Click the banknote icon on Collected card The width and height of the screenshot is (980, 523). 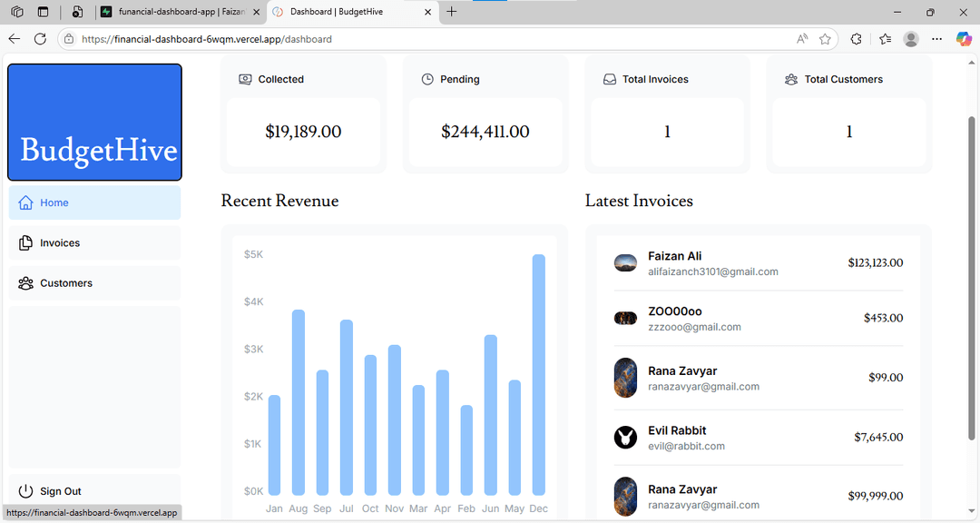pyautogui.click(x=245, y=80)
